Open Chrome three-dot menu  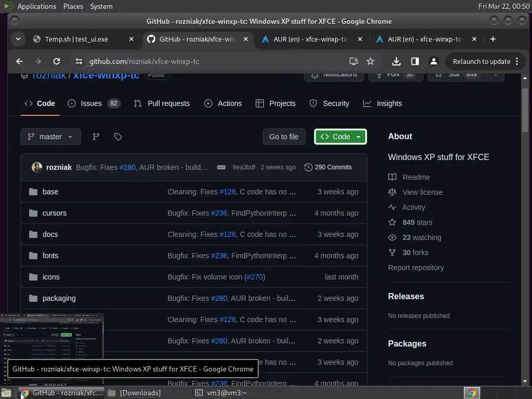tap(517, 61)
